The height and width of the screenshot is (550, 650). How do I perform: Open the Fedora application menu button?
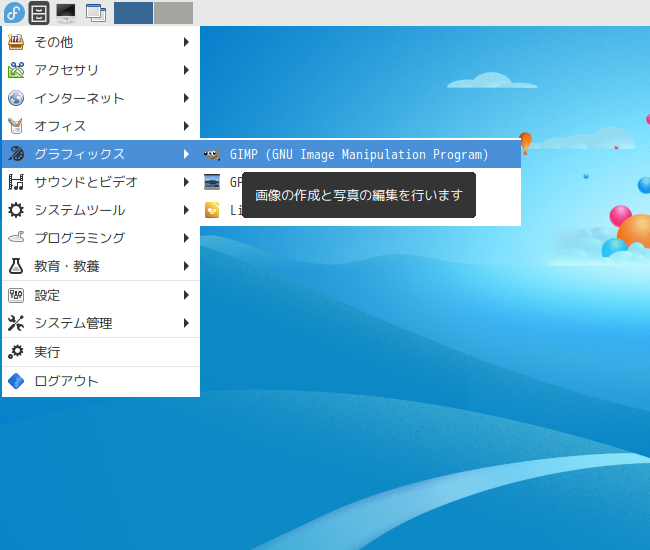tap(14, 12)
